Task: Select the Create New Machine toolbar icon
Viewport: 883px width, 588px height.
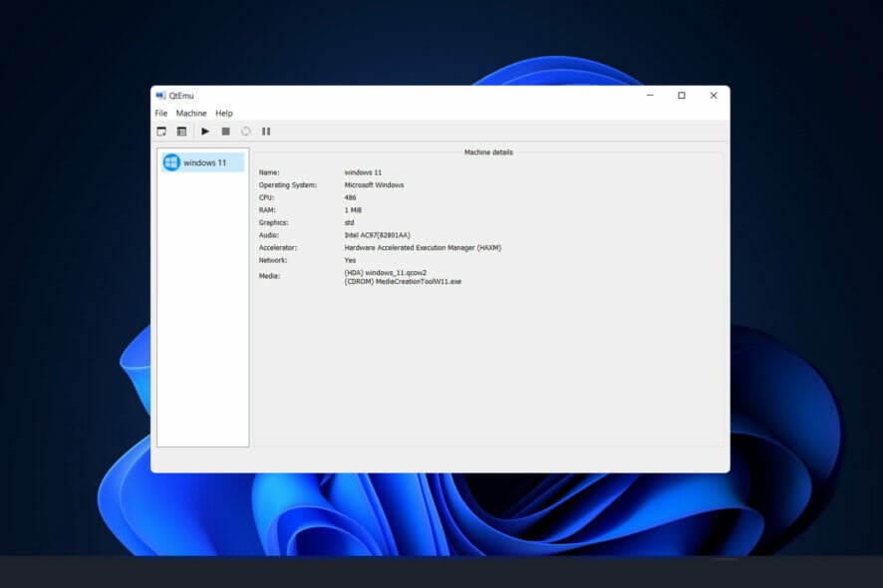Action: tap(162, 131)
